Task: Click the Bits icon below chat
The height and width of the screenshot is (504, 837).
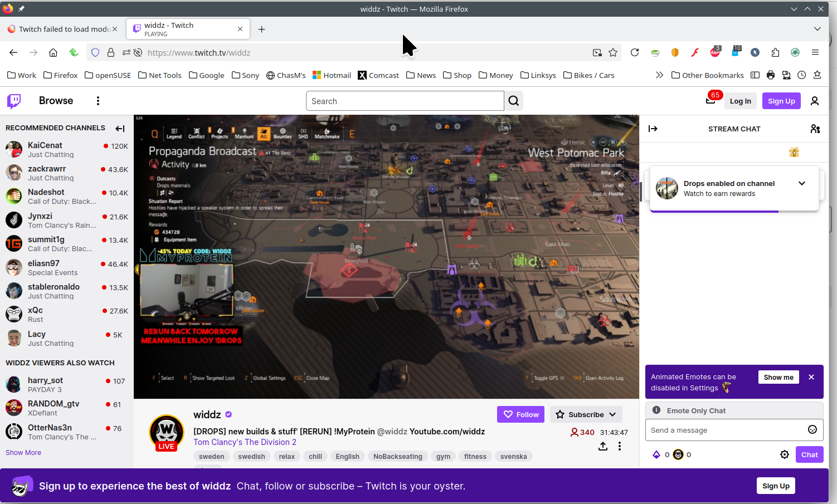Action: pos(656,454)
